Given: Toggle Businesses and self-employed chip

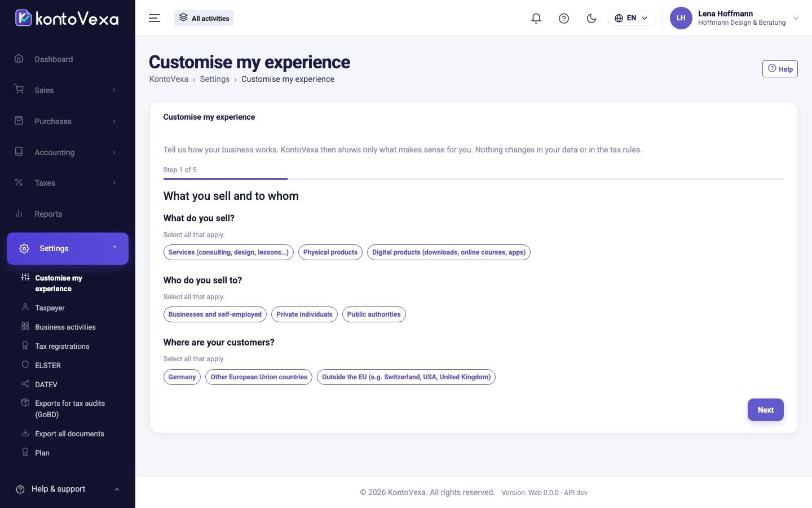Looking at the screenshot, I should [x=215, y=314].
